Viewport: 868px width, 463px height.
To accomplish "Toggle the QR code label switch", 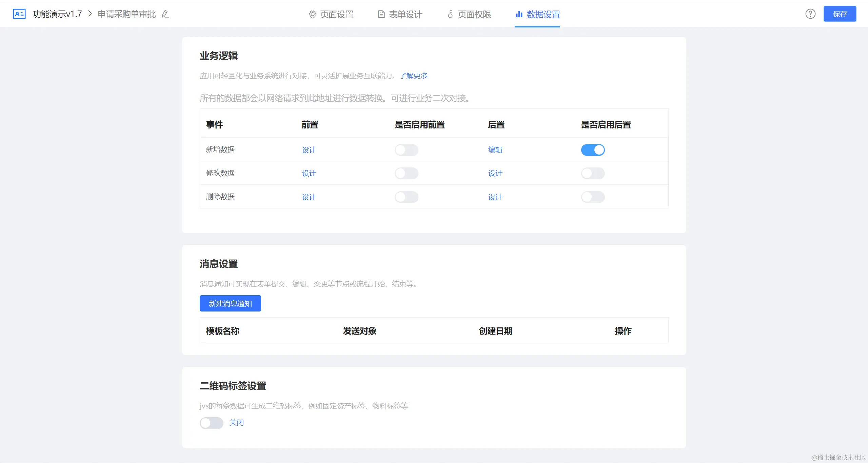I will pyautogui.click(x=211, y=423).
